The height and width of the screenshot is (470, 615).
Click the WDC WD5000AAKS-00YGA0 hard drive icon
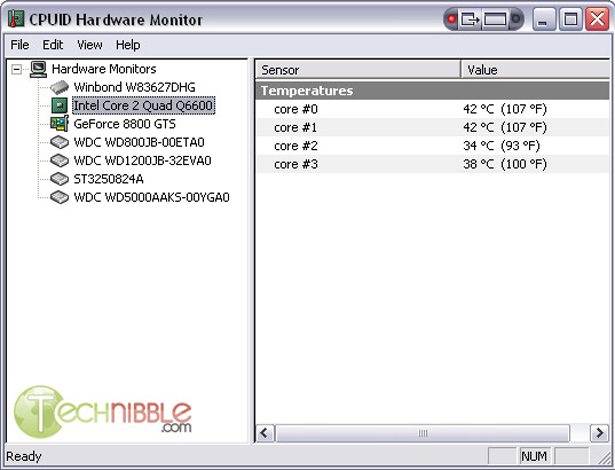click(60, 197)
